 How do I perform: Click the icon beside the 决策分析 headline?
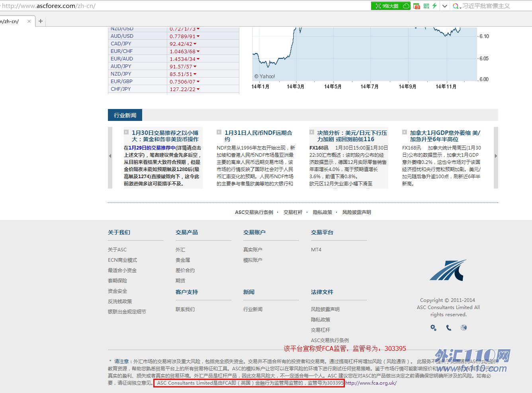[x=312, y=132]
